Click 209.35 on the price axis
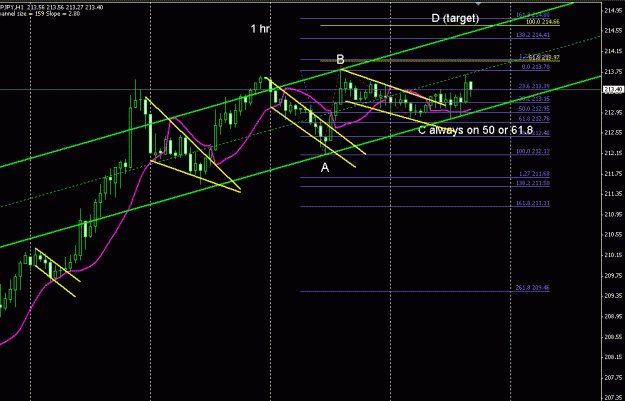The height and width of the screenshot is (401, 625). click(614, 296)
